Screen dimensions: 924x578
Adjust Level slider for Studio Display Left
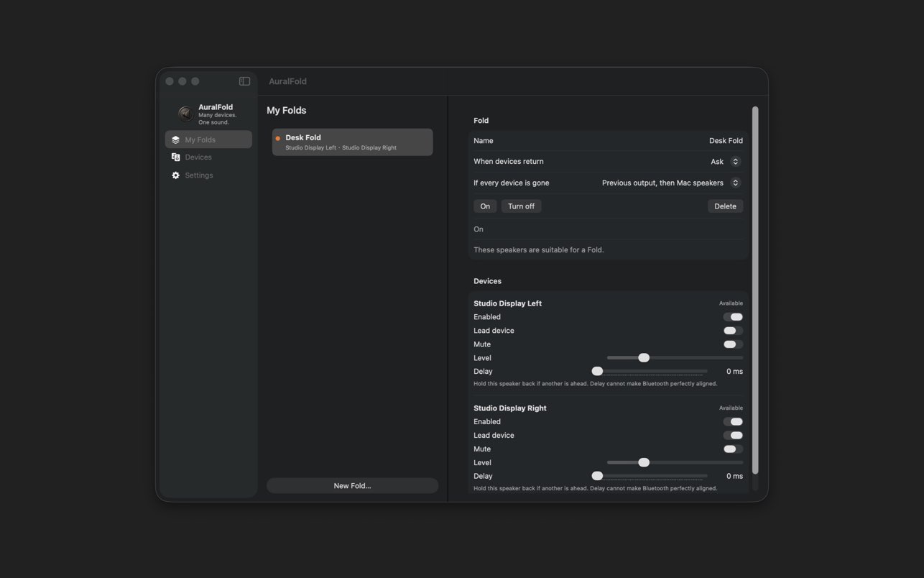pos(675,357)
